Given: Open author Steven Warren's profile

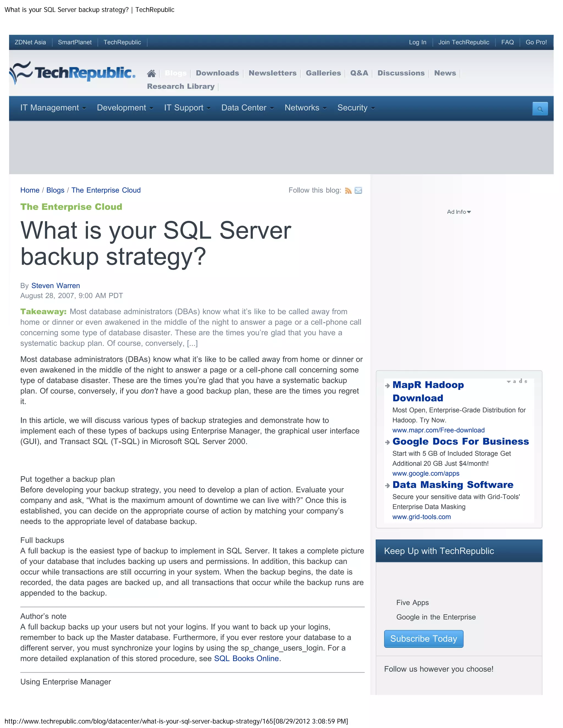Looking at the screenshot, I should (x=56, y=286).
